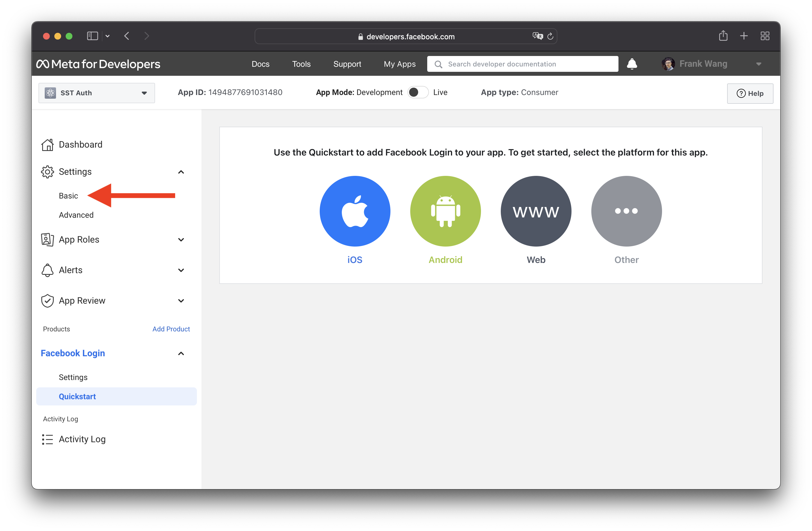Viewport: 812px width, 531px height.
Task: Open Activity Log item in sidebar
Action: tap(82, 439)
